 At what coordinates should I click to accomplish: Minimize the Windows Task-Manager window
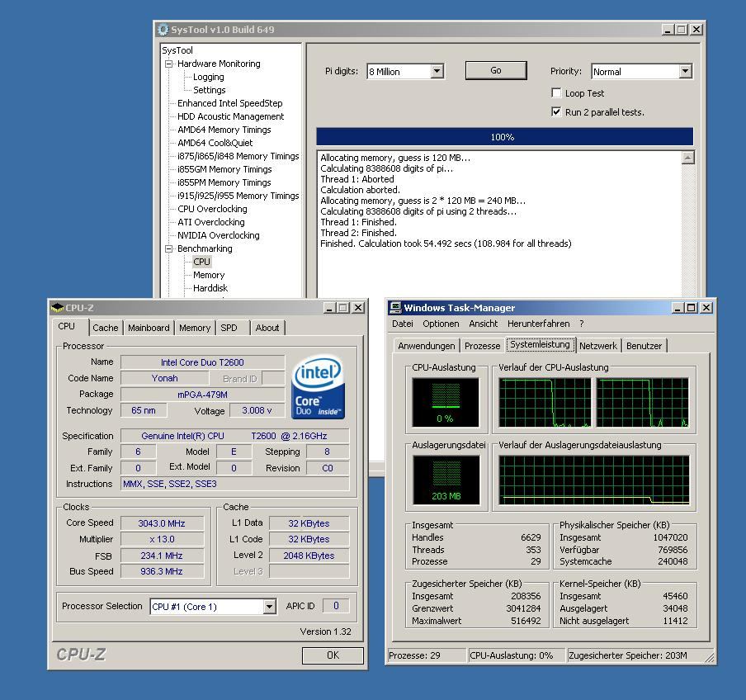(678, 308)
